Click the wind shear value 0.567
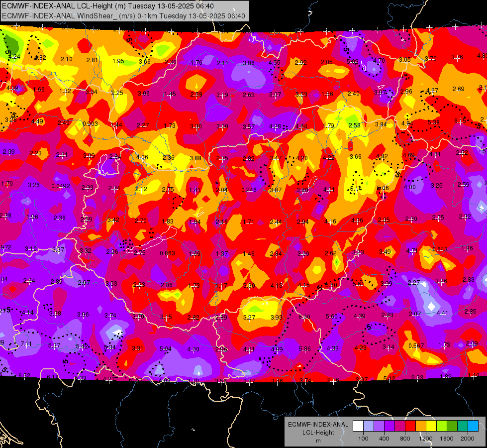Screen dimensions: 487x448 pyautogui.click(x=416, y=346)
